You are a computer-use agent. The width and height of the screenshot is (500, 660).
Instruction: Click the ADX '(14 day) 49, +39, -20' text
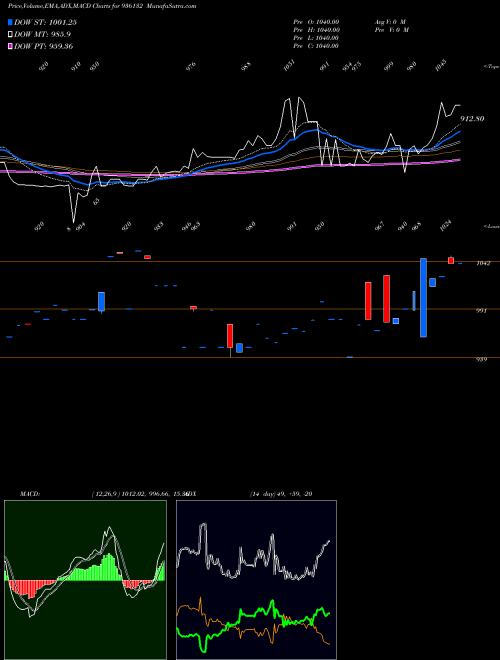281,494
